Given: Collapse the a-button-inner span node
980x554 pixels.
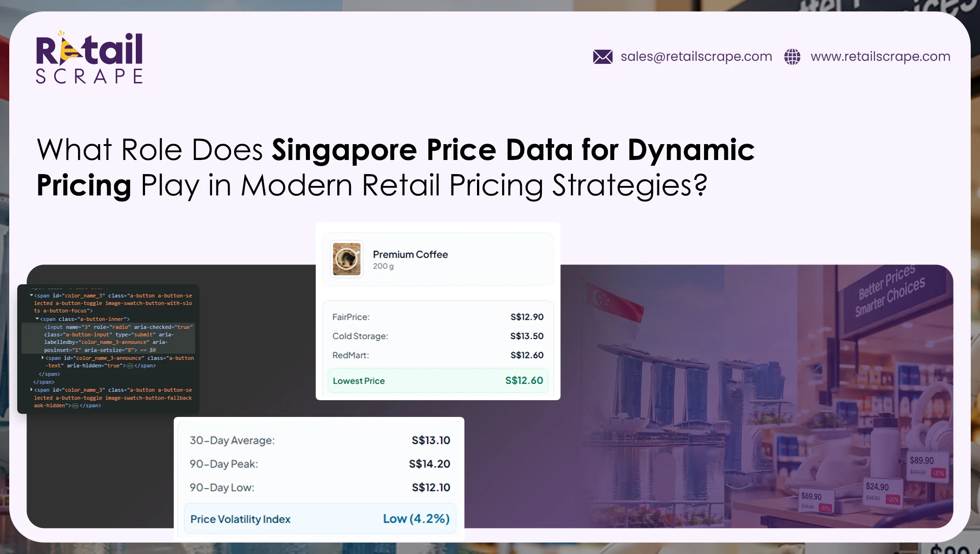Looking at the screenshot, I should [x=37, y=319].
